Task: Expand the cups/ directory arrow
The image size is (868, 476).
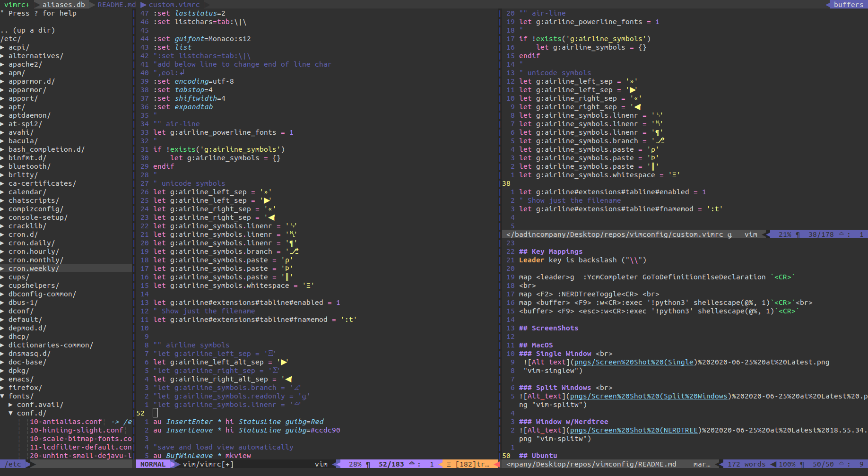Action: tap(2, 277)
